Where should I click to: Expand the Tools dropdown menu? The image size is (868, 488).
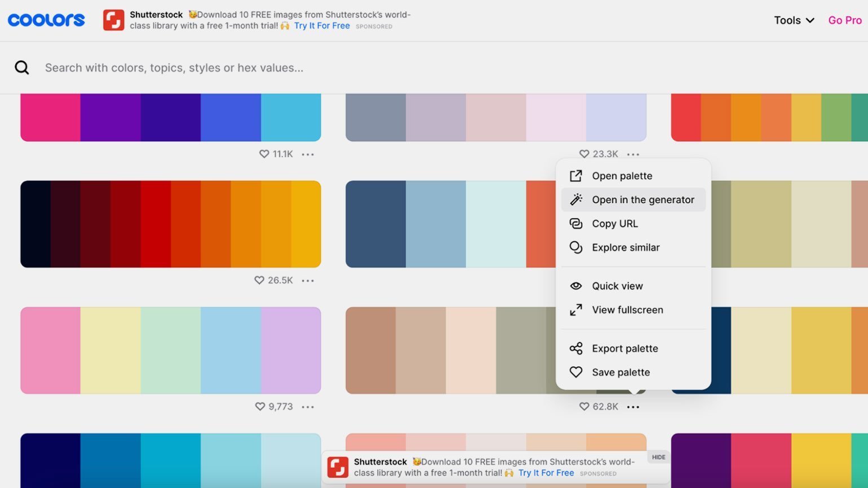click(794, 20)
